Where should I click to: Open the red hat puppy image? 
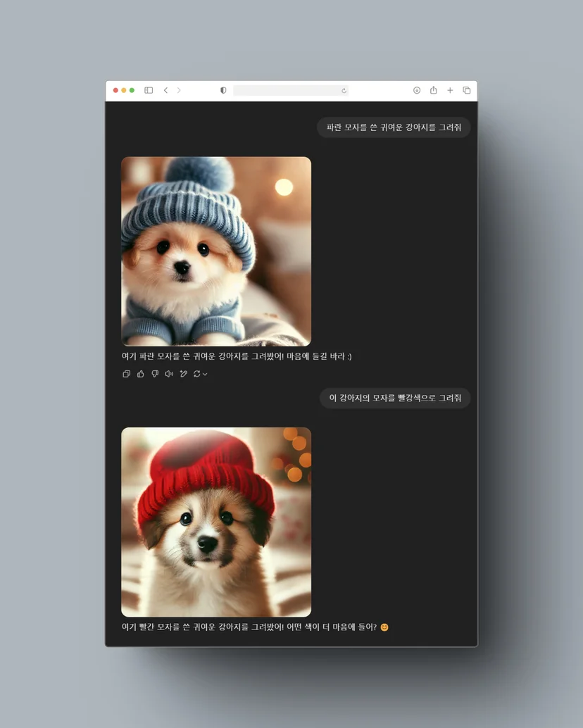click(216, 522)
